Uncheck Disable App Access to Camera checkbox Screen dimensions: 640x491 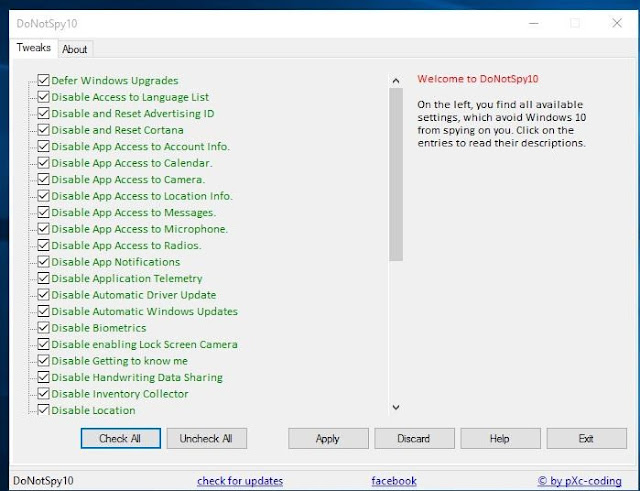[x=43, y=179]
